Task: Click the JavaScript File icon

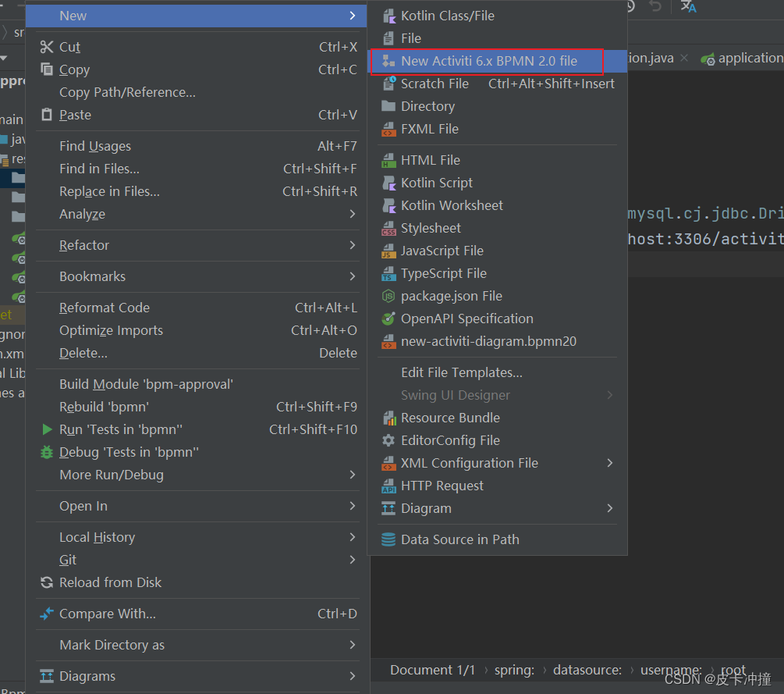Action: (x=388, y=251)
